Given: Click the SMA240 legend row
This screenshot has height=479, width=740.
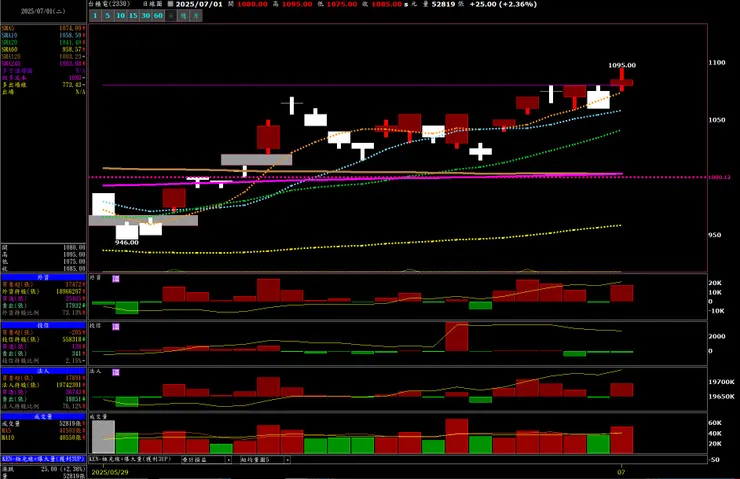Looking at the screenshot, I should 43,63.
